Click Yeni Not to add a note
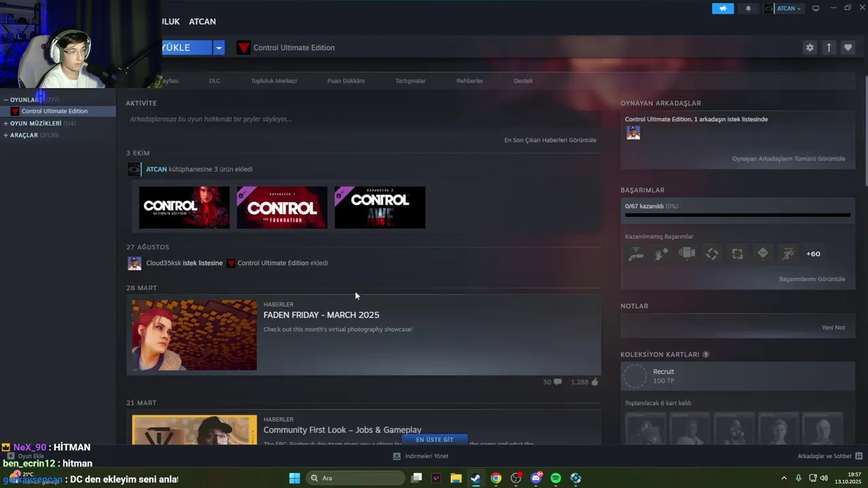868x488 pixels. 833,327
